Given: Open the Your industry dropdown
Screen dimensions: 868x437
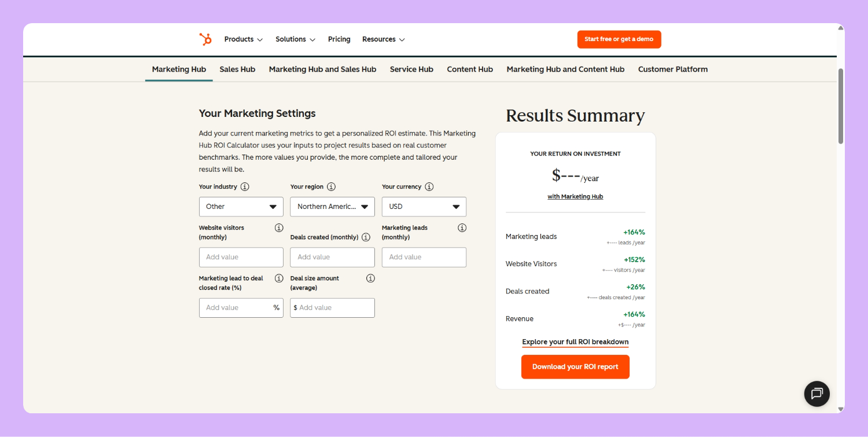Looking at the screenshot, I should (x=241, y=207).
